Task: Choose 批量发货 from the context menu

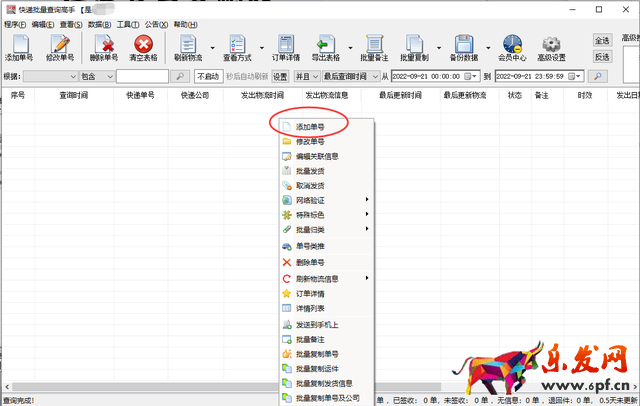Action: [310, 171]
